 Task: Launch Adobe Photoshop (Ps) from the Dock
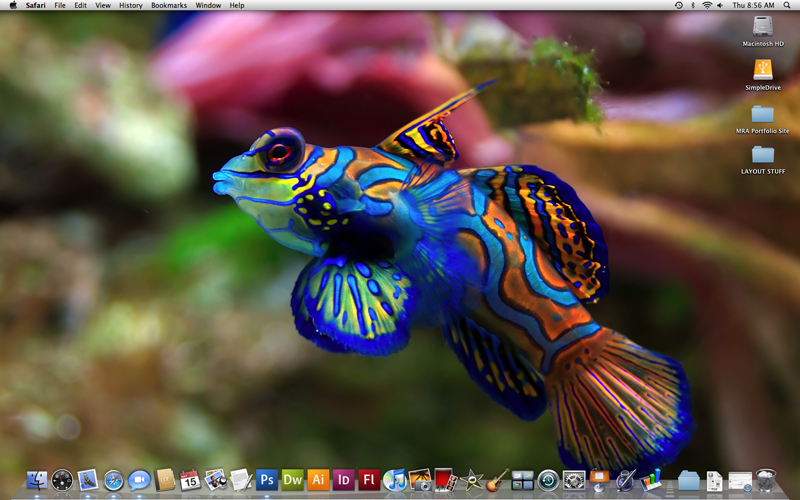(x=267, y=480)
